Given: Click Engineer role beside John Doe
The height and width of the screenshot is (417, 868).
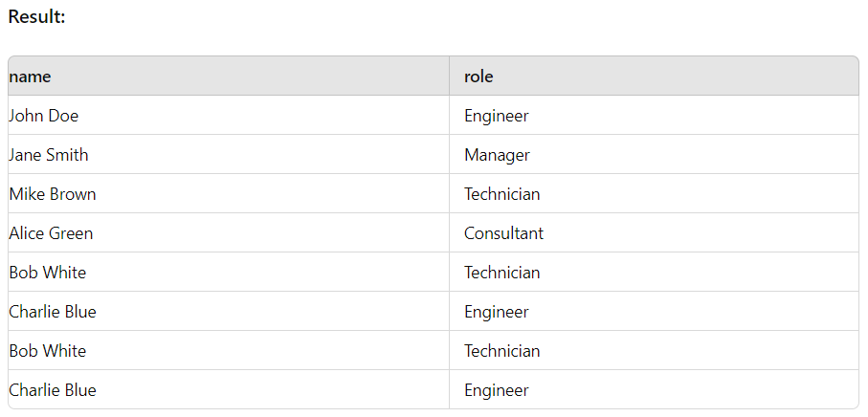Looking at the screenshot, I should (x=654, y=115).
